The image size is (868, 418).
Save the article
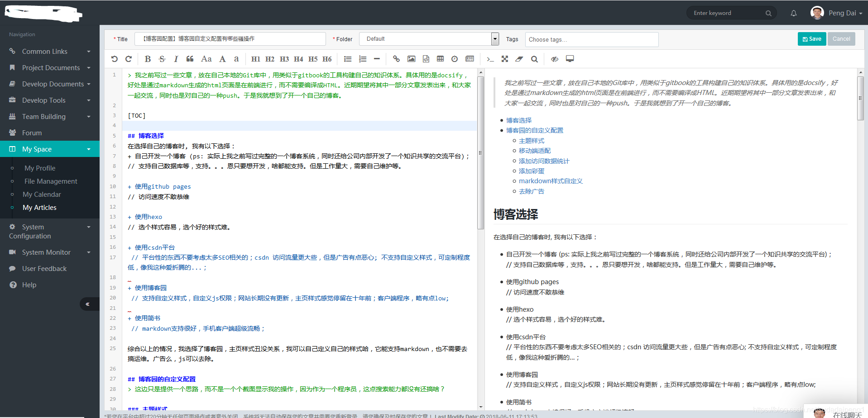(x=812, y=38)
